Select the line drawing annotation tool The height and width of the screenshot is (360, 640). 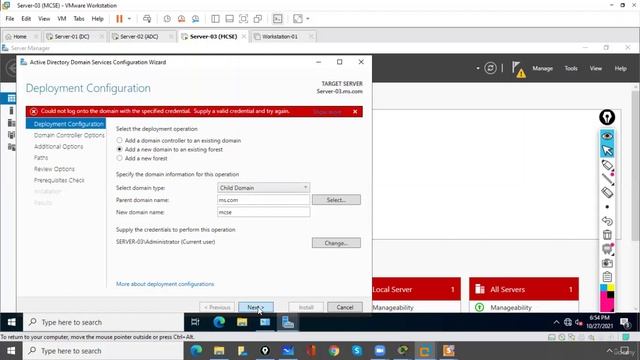607,179
